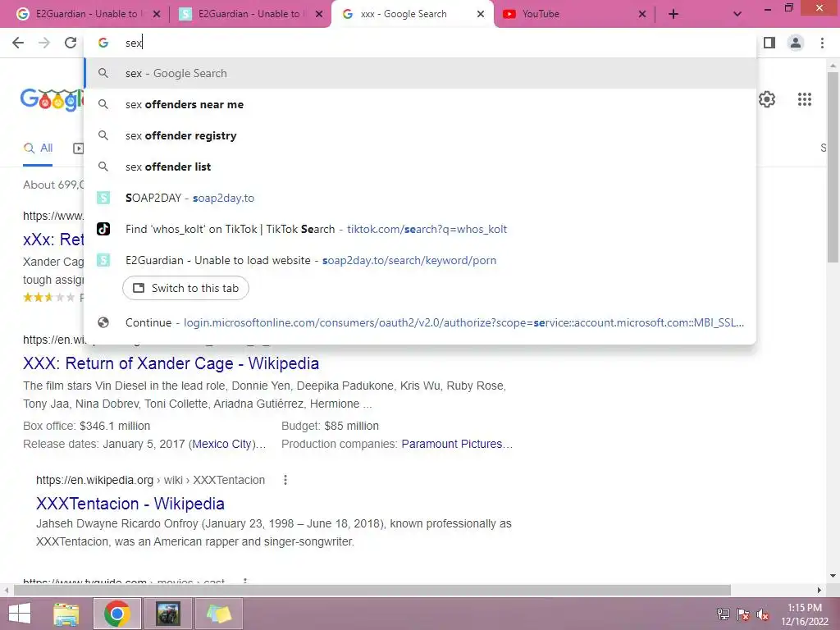The height and width of the screenshot is (630, 840).
Task: Close the second E2Guardian tab
Action: 319,15
